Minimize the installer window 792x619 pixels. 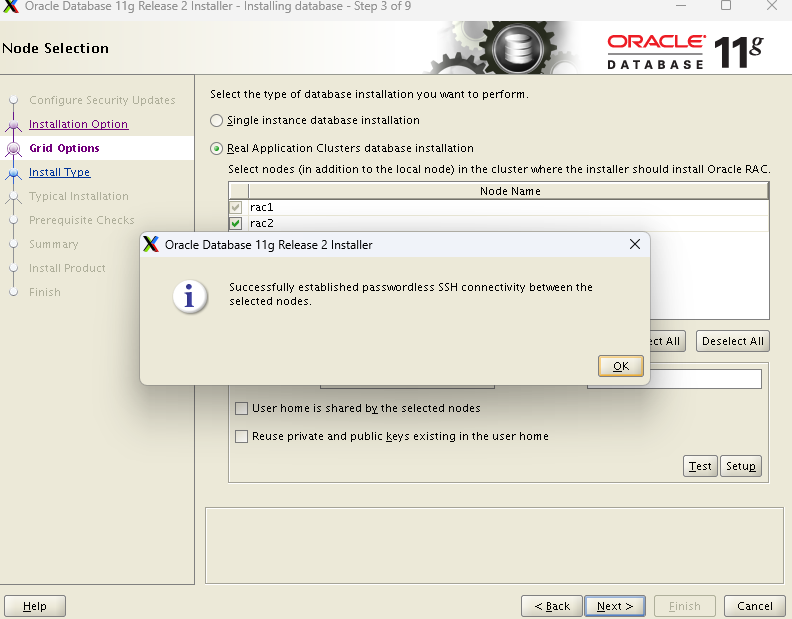pyautogui.click(x=681, y=6)
